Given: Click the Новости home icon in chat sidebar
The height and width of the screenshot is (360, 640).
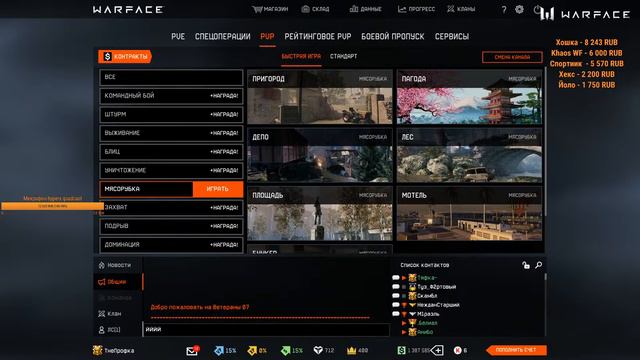Looking at the screenshot, I should [x=102, y=265].
